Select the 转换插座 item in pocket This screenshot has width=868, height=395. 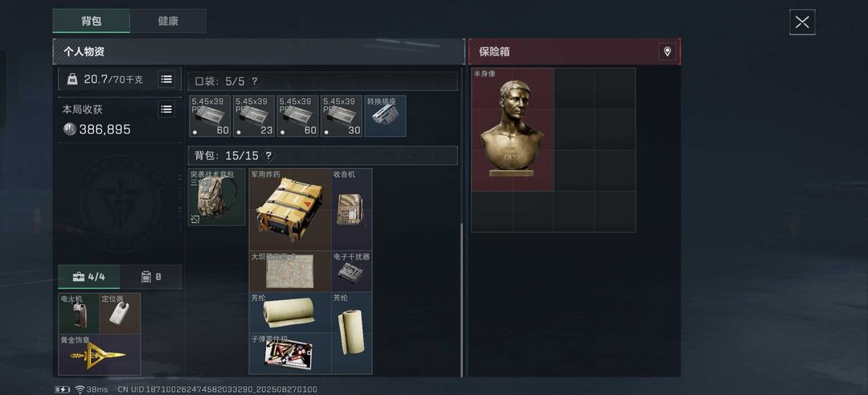point(385,116)
